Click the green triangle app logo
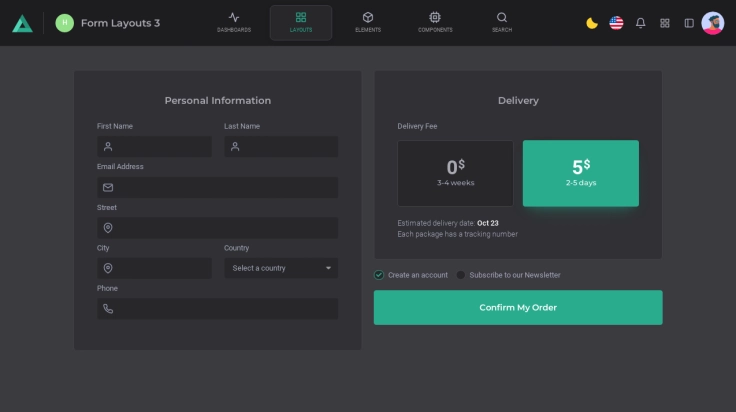Image resolution: width=736 pixels, height=412 pixels. [x=22, y=23]
